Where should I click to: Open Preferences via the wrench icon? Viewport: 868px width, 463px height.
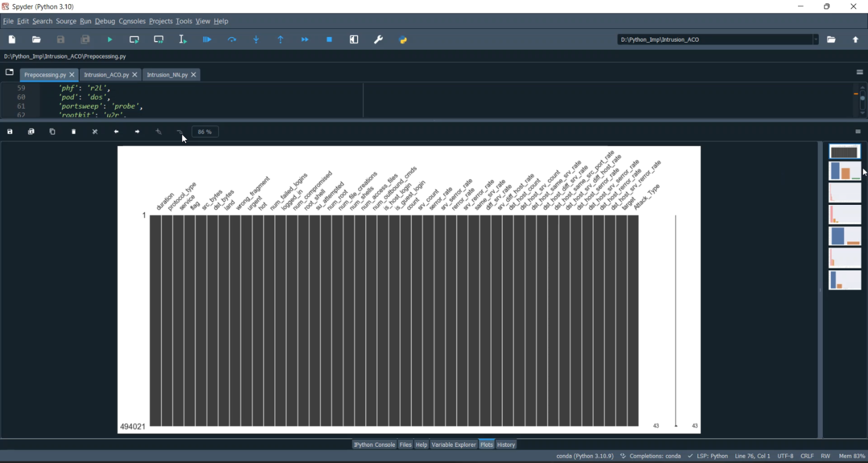[x=378, y=40]
